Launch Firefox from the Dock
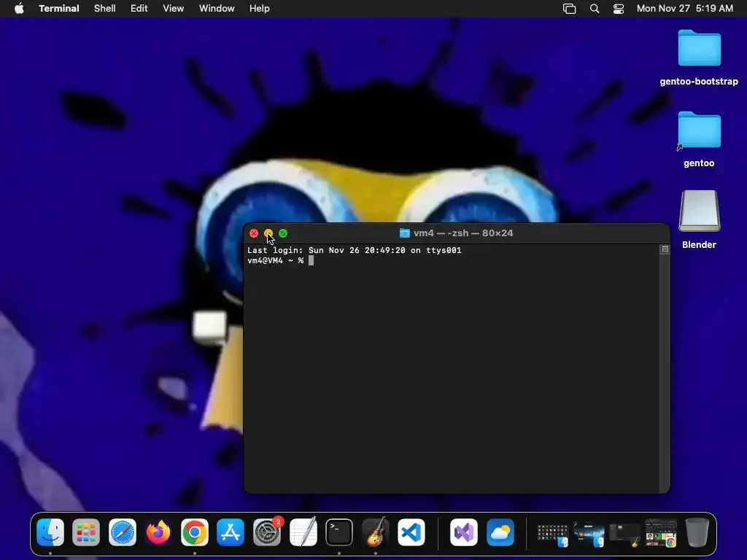747x560 pixels. (158, 532)
